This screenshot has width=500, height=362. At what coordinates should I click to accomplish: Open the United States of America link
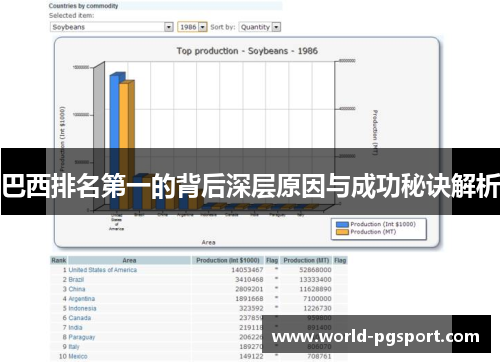pos(103,270)
